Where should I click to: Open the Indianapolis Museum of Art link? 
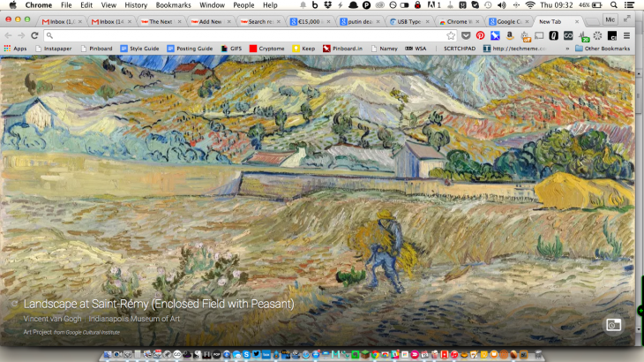[134, 317]
